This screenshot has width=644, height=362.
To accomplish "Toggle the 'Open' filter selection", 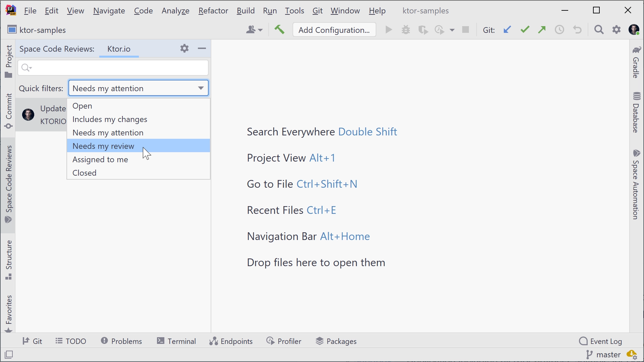I will click(x=82, y=106).
